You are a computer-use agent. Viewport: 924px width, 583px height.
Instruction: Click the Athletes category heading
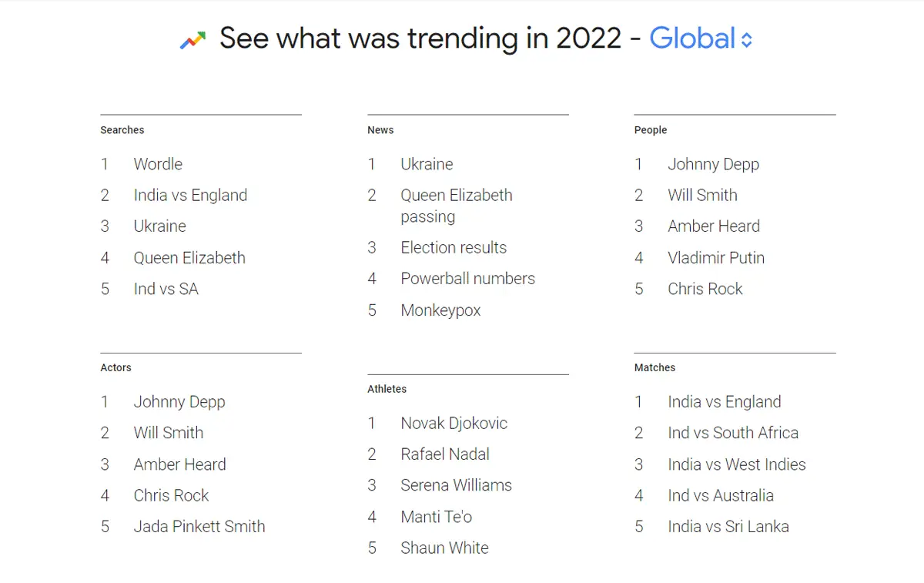[x=387, y=389]
